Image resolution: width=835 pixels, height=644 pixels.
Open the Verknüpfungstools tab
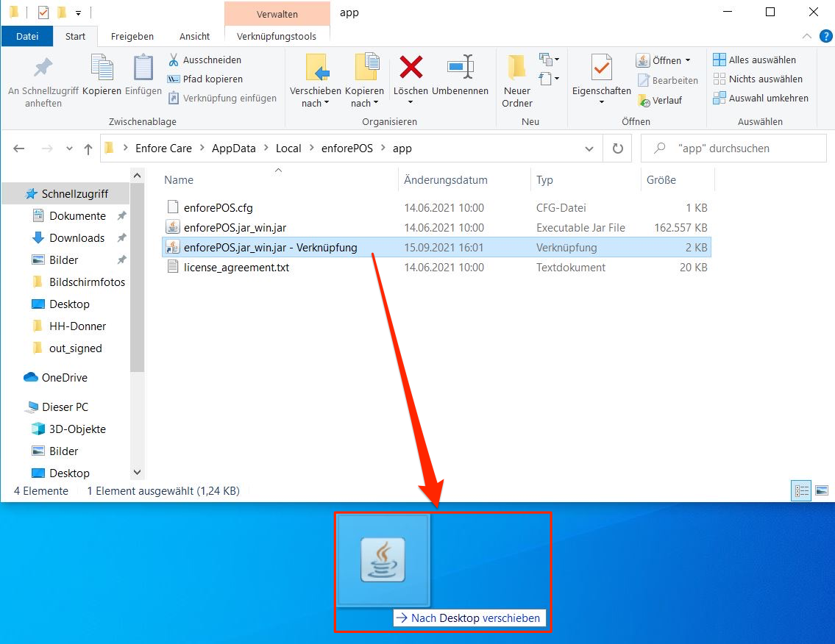(x=277, y=36)
